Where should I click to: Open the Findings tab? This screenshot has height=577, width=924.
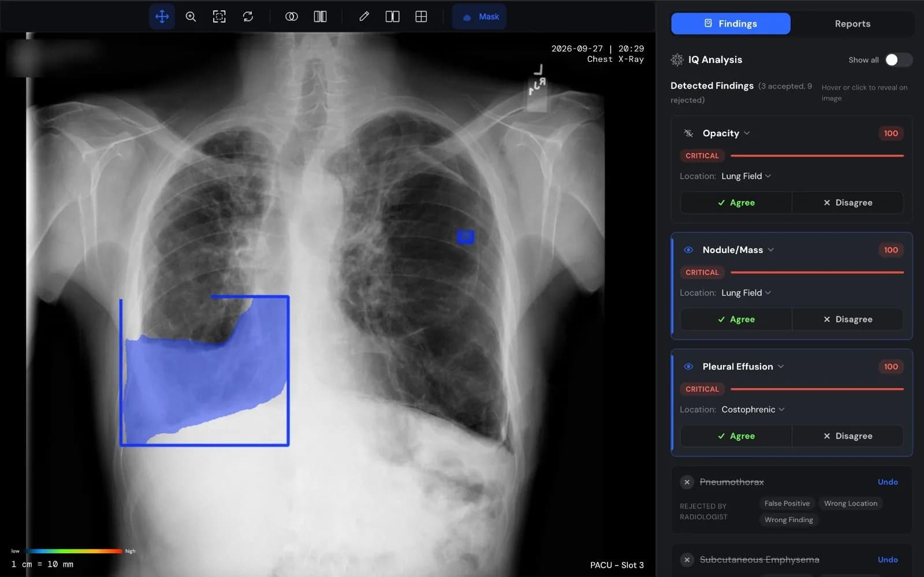coord(731,24)
